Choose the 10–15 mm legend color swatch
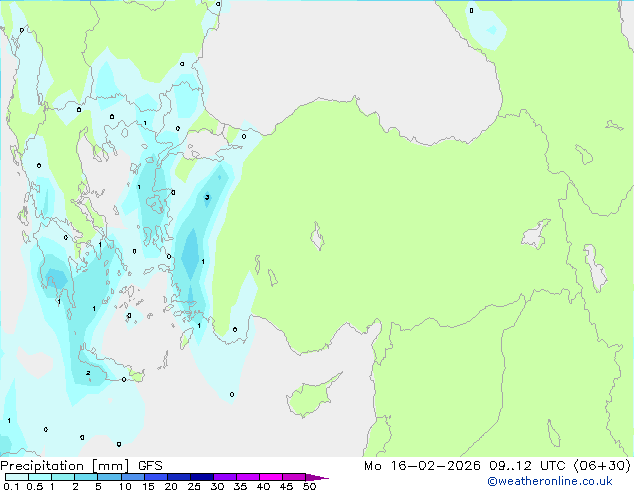The height and width of the screenshot is (490, 634). pyautogui.click(x=133, y=477)
